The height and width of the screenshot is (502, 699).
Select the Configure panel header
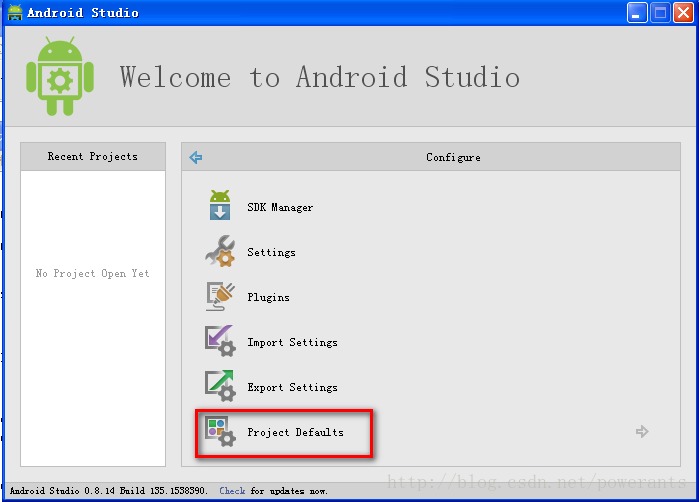(431, 157)
